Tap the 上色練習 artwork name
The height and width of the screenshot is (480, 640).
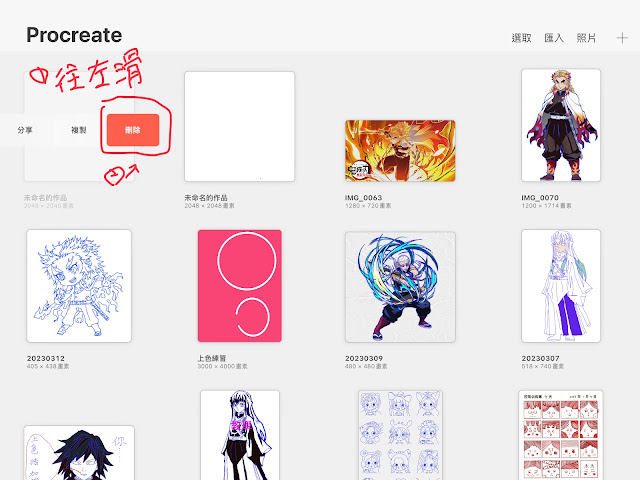(212, 358)
